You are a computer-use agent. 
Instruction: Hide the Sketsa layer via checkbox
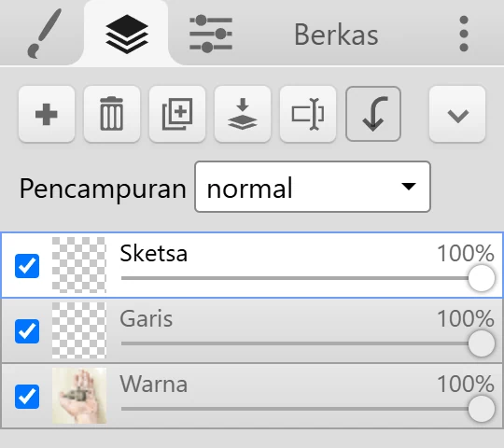[27, 266]
